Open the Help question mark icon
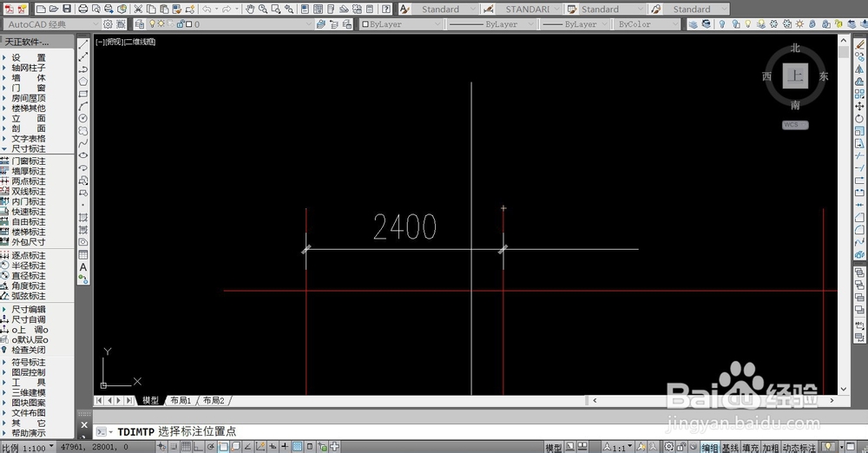 coord(386,9)
